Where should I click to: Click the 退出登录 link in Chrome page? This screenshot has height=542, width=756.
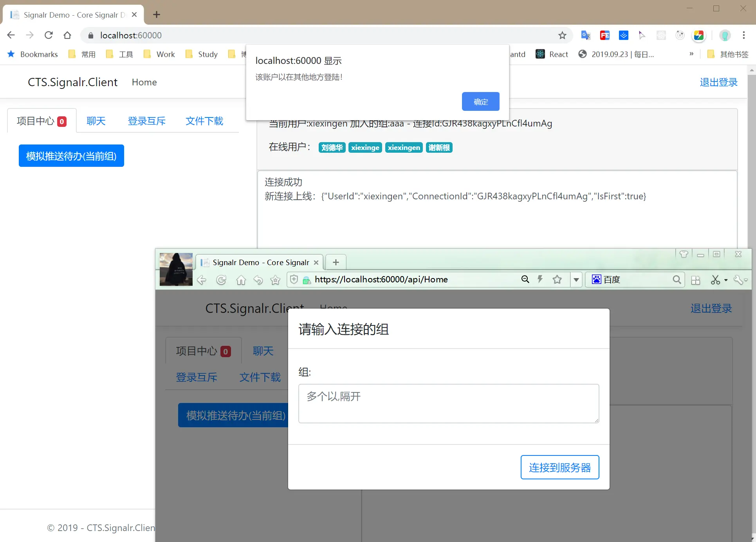[718, 82]
